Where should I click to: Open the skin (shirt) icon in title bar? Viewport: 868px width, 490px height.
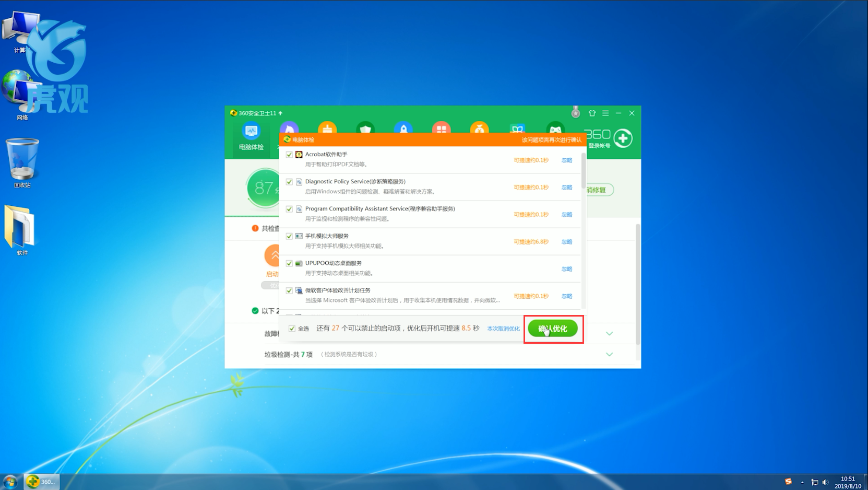tap(592, 113)
